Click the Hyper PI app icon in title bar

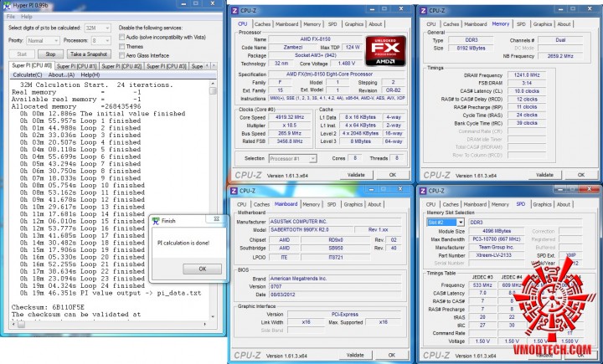click(7, 5)
